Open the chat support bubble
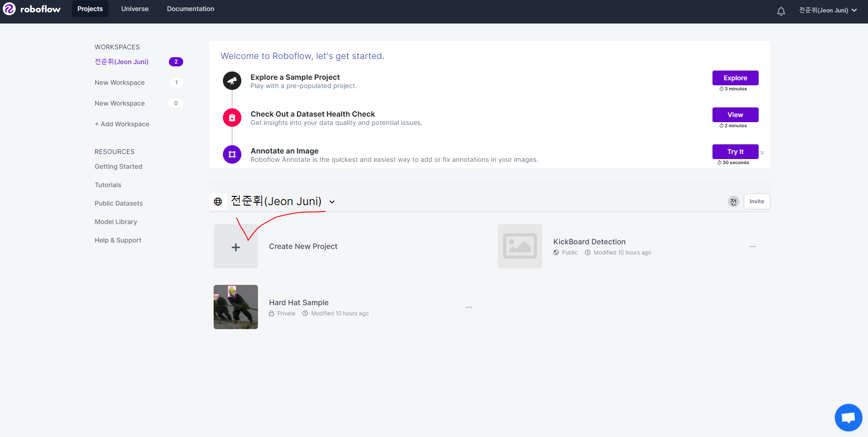 pos(848,418)
